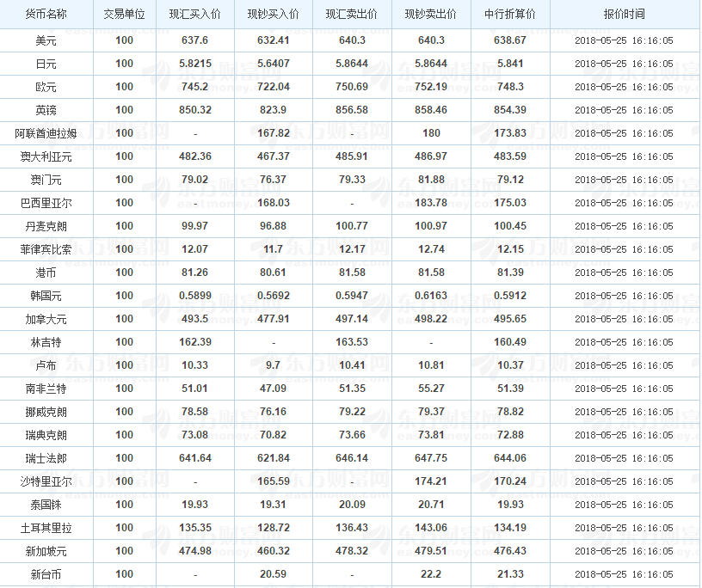This screenshot has height=588, width=702.
Task: Select the 挪威克朗 currency name
Action: point(46,412)
